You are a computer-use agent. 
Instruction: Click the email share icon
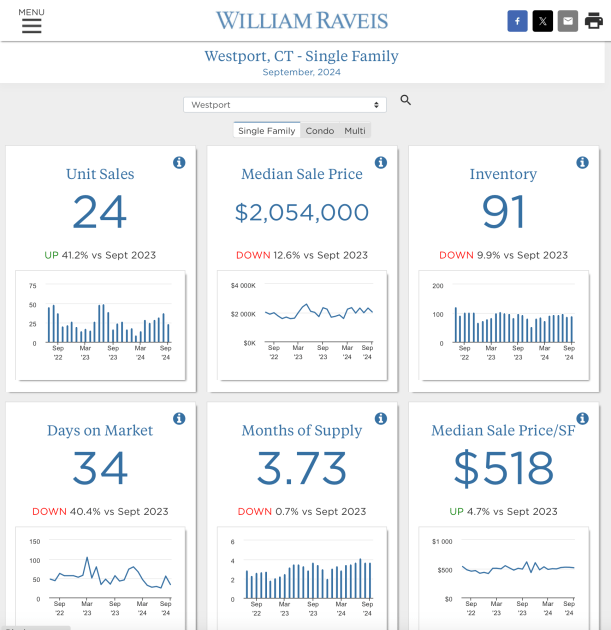(568, 21)
